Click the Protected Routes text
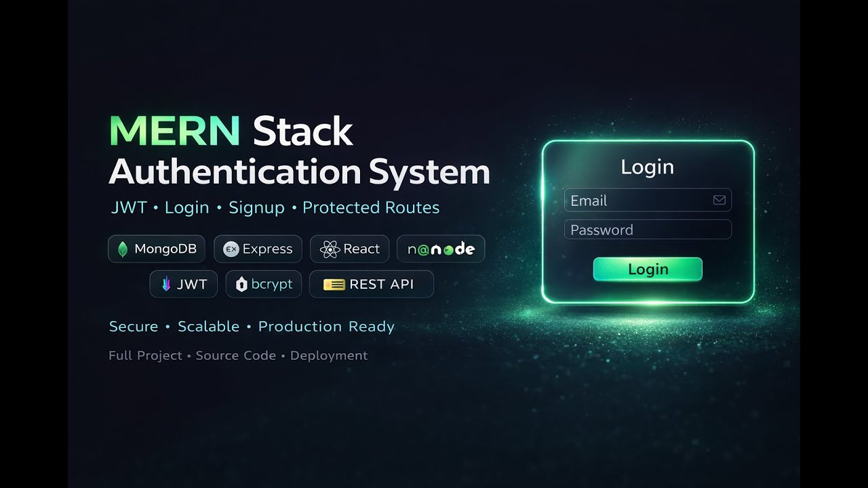 pos(371,207)
